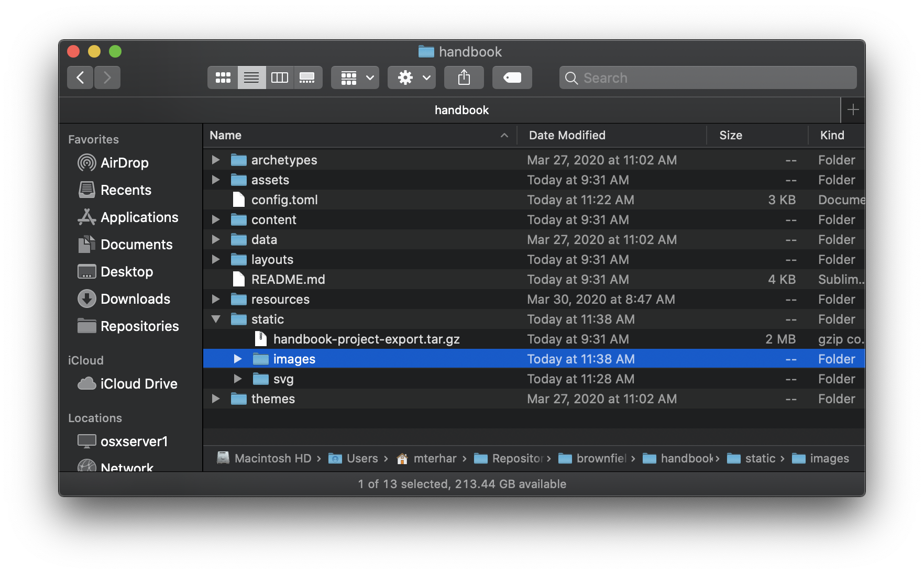Switch to column view in toolbar
This screenshot has width=924, height=574.
[280, 78]
